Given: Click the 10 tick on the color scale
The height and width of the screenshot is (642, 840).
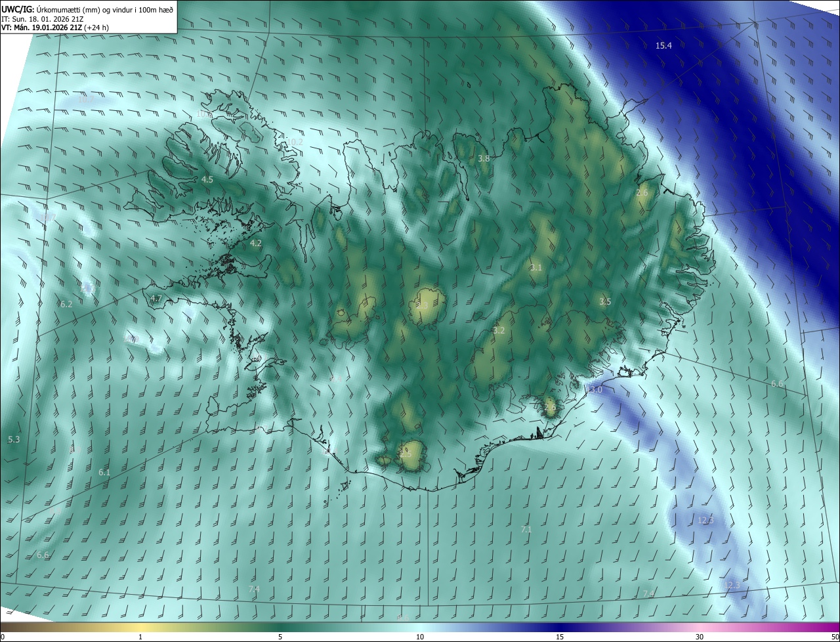Looking at the screenshot, I should pos(420,637).
